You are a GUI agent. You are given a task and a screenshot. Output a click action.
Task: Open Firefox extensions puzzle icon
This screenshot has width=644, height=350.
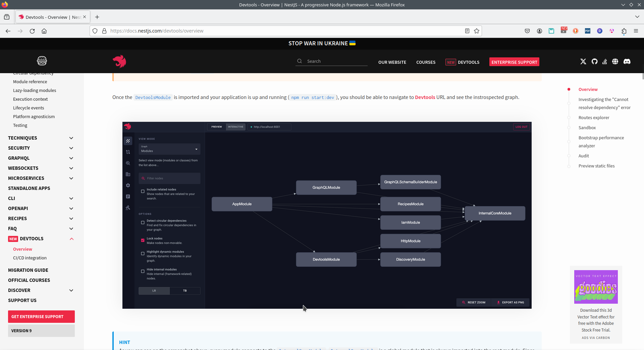pos(624,31)
